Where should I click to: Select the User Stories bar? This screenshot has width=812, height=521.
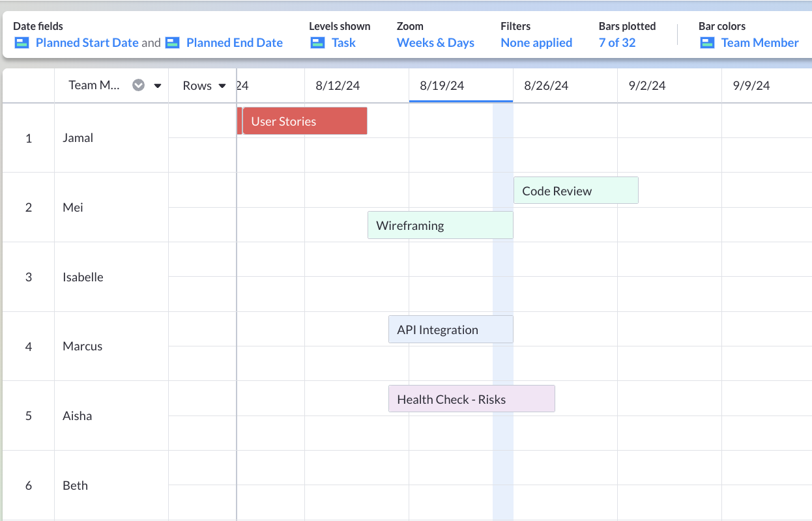tap(303, 120)
